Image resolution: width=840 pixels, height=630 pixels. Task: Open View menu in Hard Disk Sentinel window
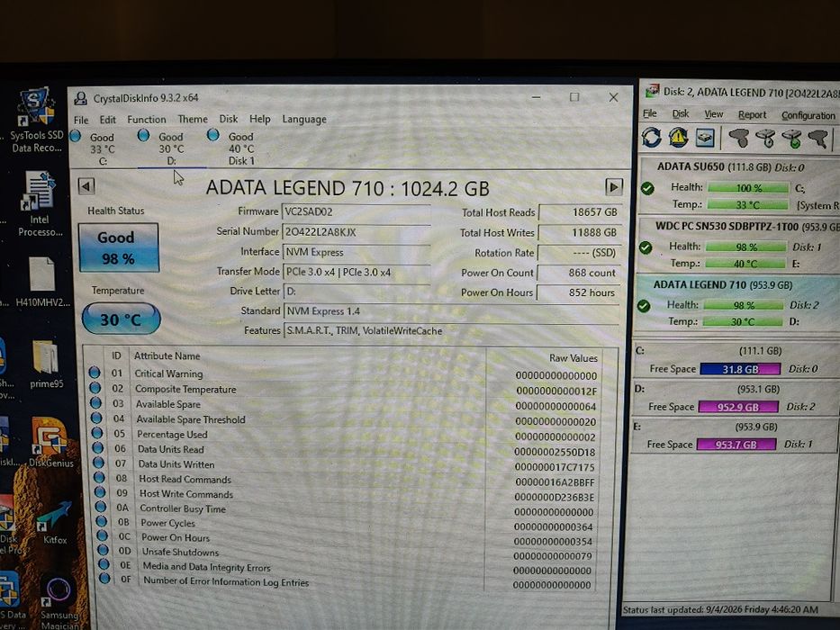pos(714,114)
